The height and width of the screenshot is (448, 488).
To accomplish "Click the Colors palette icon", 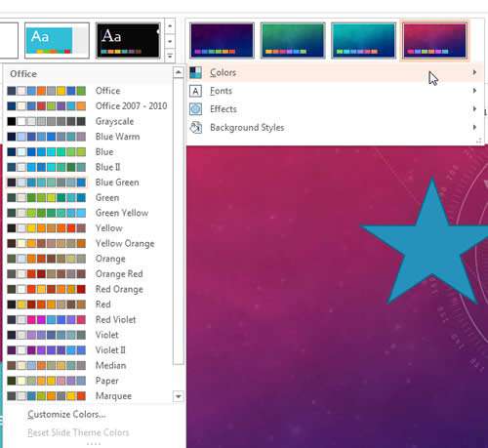I will (195, 72).
